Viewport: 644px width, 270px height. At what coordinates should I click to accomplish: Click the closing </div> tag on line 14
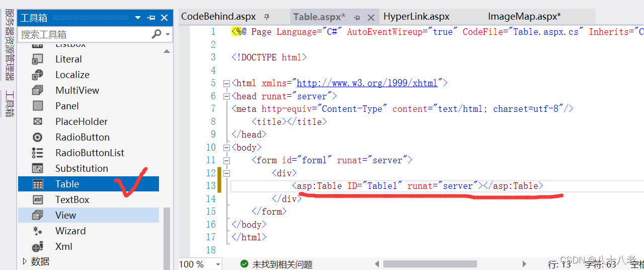pos(287,198)
